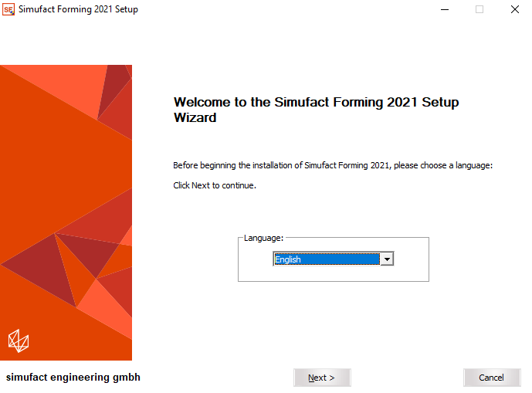
Task: Click the Simufact SF icon in title bar
Action: click(8, 9)
